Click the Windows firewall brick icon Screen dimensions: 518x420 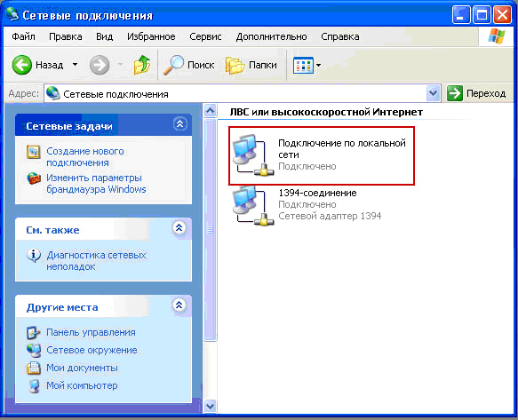[x=34, y=178]
